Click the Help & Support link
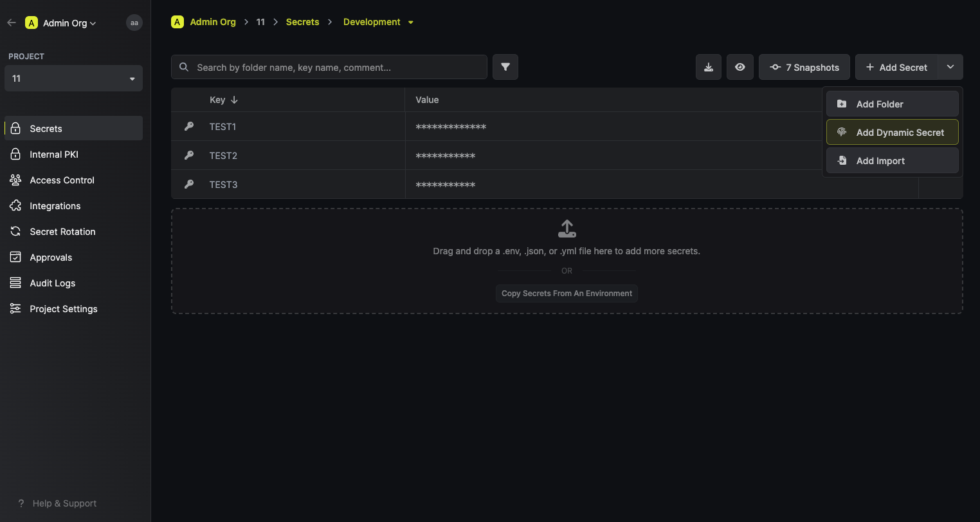This screenshot has width=980, height=522. point(57,503)
